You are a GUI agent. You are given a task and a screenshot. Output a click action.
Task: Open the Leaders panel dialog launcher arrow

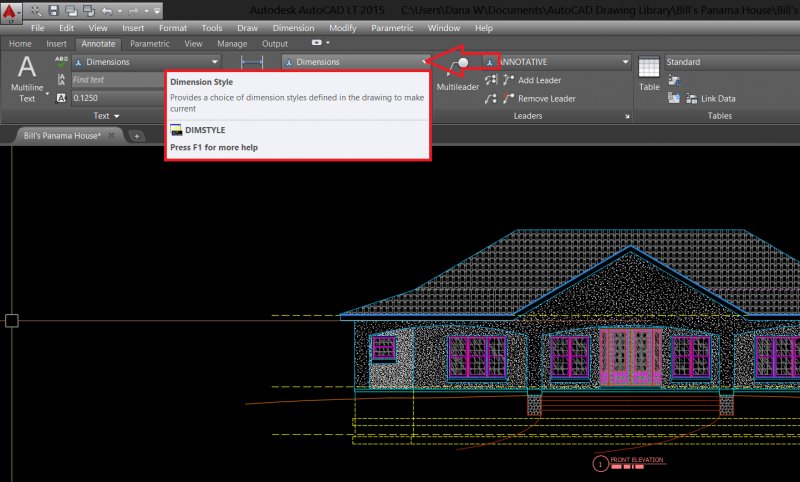[x=627, y=116]
